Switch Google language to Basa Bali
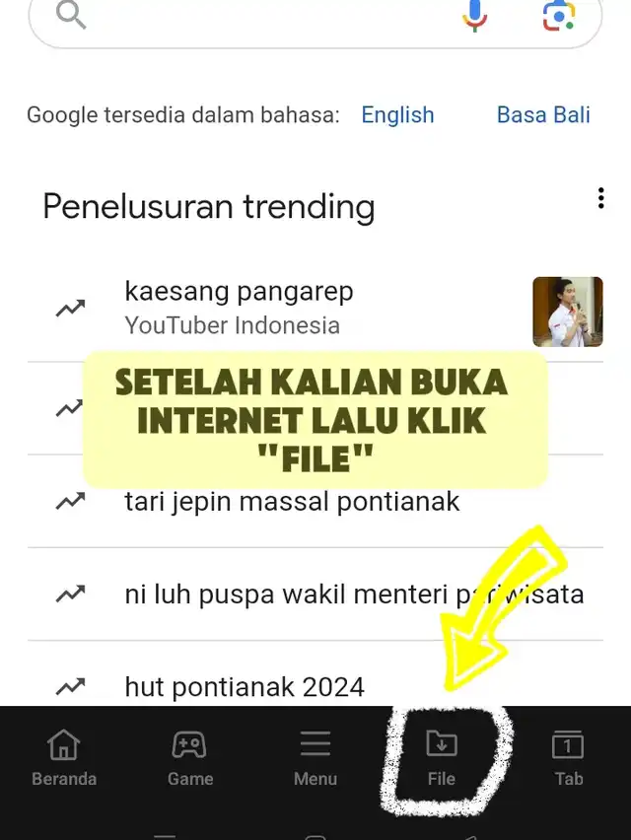Image resolution: width=631 pixels, height=840 pixels. click(543, 114)
